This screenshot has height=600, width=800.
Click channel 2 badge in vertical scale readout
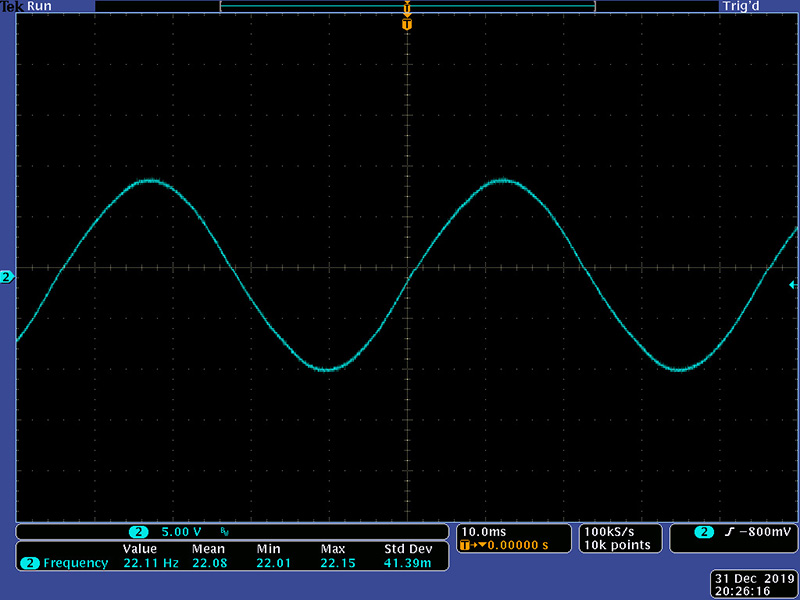139,531
